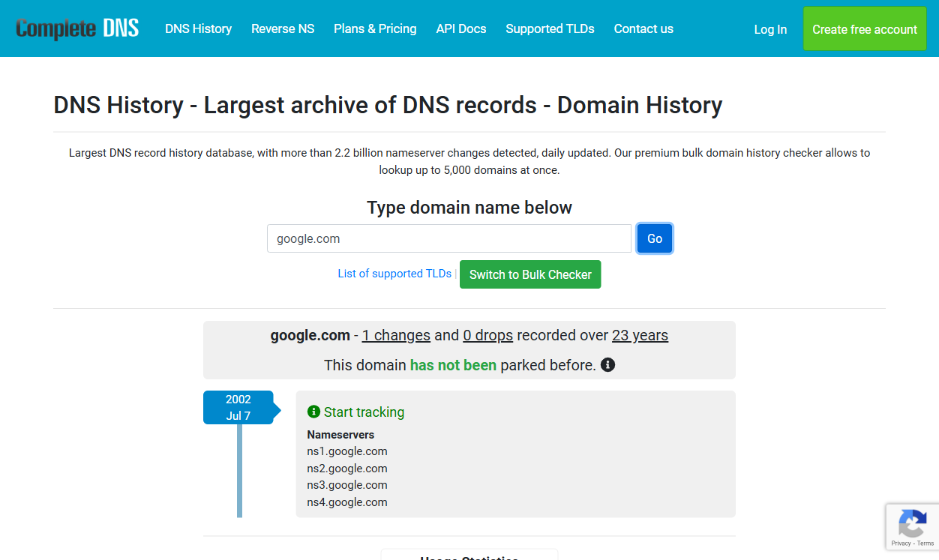Click the Start tracking info icon
The width and height of the screenshot is (939, 560).
pos(313,412)
